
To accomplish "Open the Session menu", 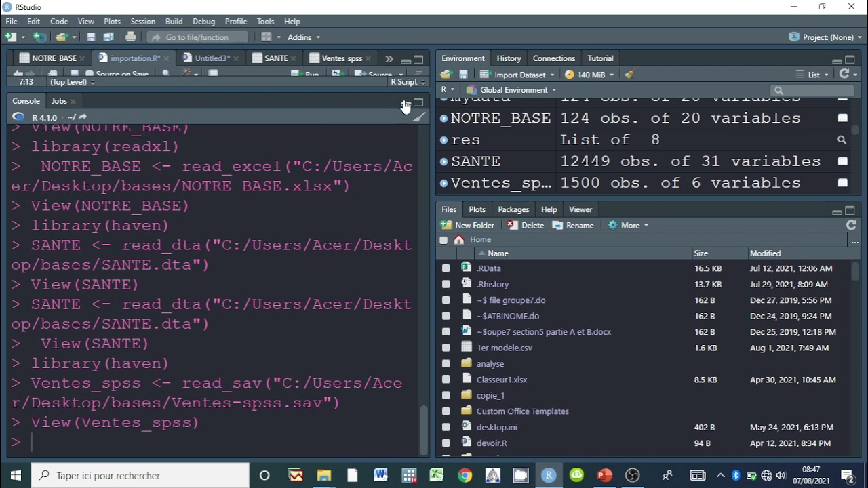I will pyautogui.click(x=142, y=22).
